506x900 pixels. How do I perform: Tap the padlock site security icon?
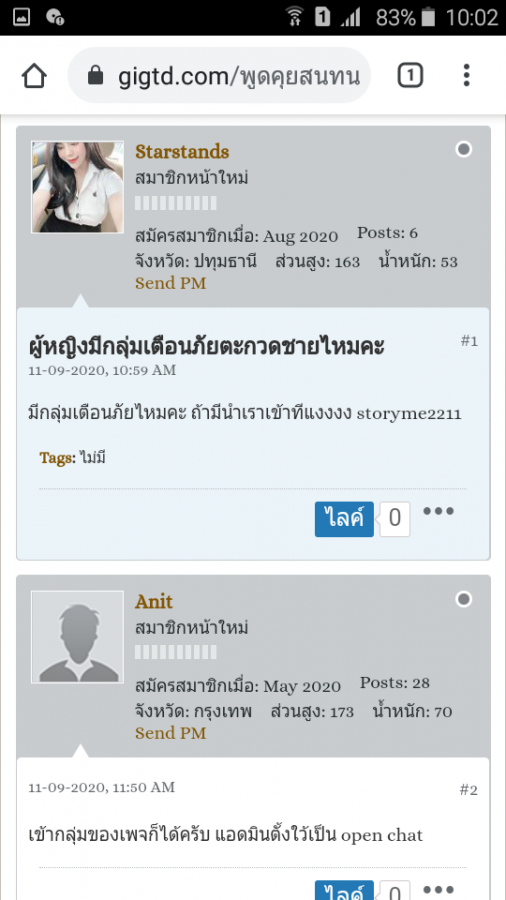pos(96,75)
